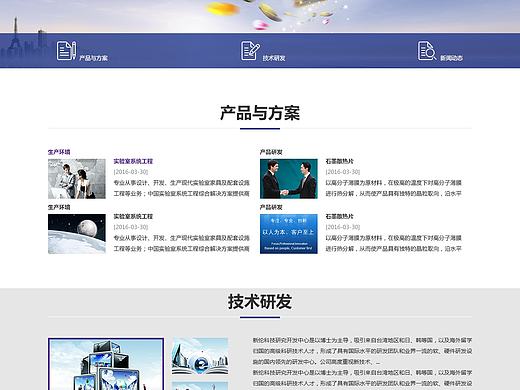Click description 以高分子薄膜为原材料 beside handshake photo
The width and height of the screenshot is (520, 390).
(393, 188)
